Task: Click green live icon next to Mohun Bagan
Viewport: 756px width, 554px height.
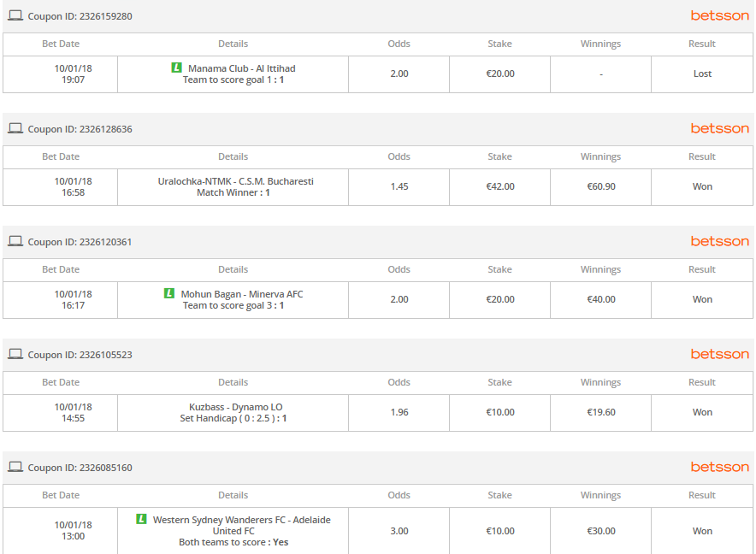Action: click(169, 293)
